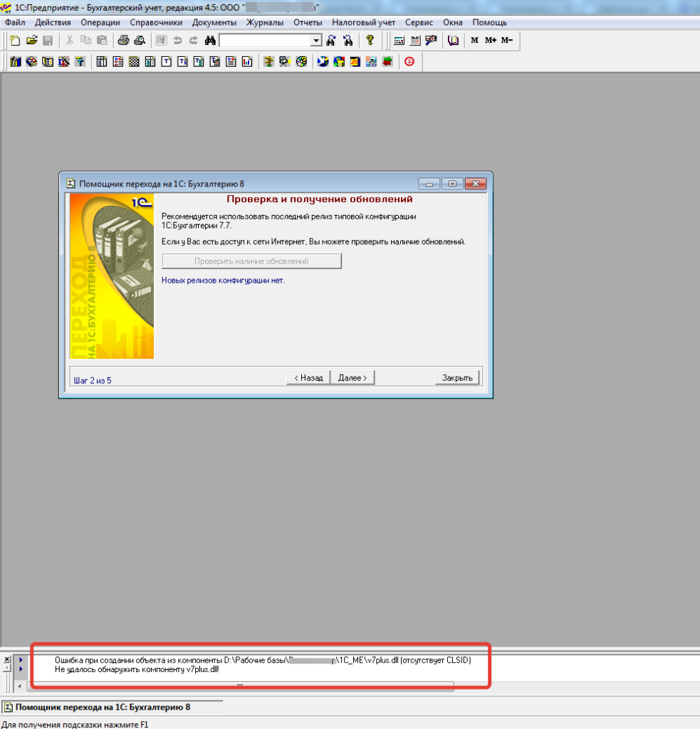Click status bar hint 'Для получения подсказки нажмите F1'
Image resolution: width=700 pixels, height=729 pixels.
pos(75,724)
